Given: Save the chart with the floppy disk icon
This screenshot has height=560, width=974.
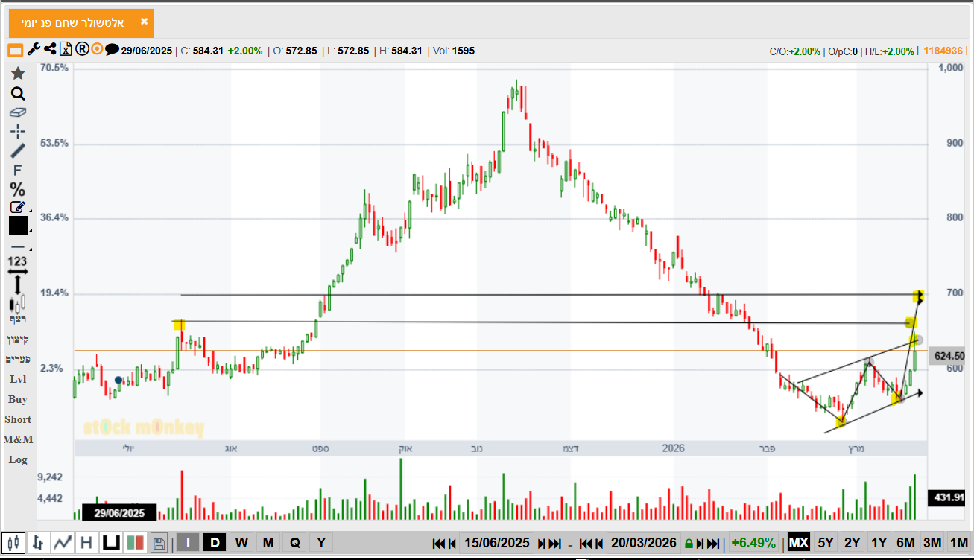Looking at the screenshot, I should 159,543.
